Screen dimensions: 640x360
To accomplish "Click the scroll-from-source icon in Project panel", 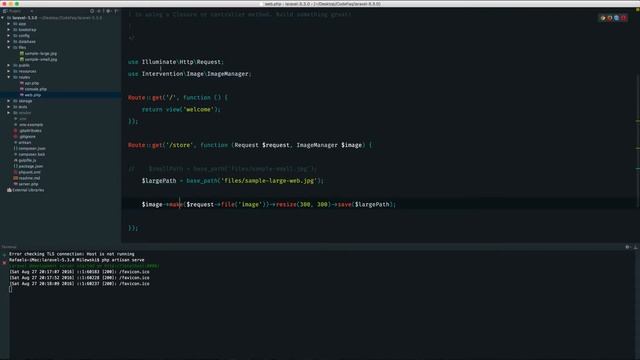I will 92,11.
